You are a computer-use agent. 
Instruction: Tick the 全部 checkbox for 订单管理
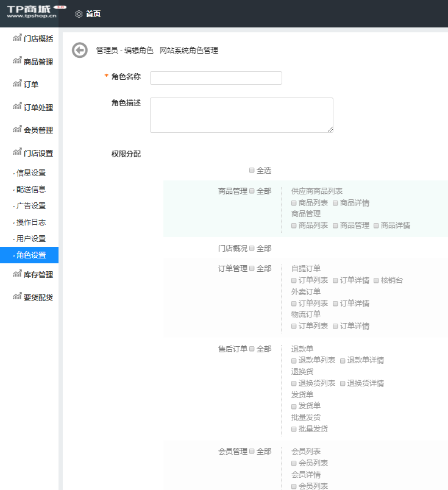point(252,268)
